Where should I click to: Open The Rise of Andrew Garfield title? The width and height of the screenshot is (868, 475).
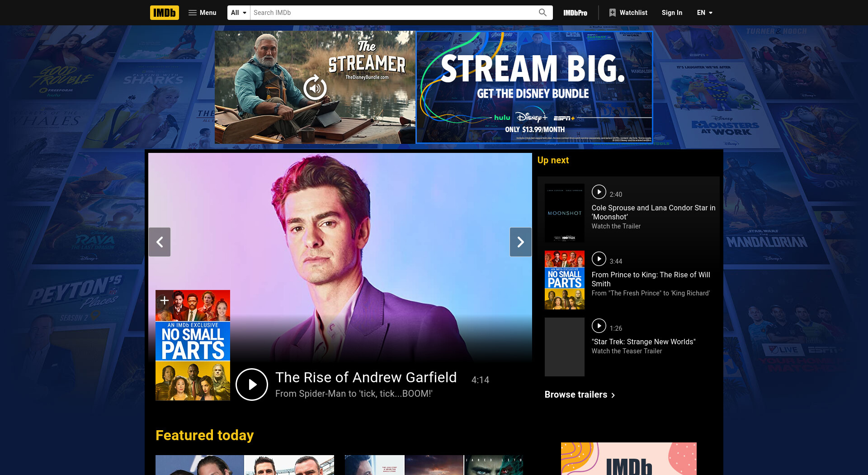[366, 377]
